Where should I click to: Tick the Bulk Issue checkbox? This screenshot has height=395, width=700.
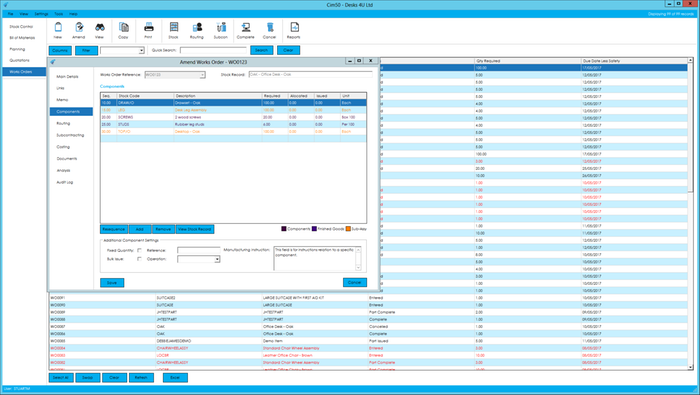point(139,259)
